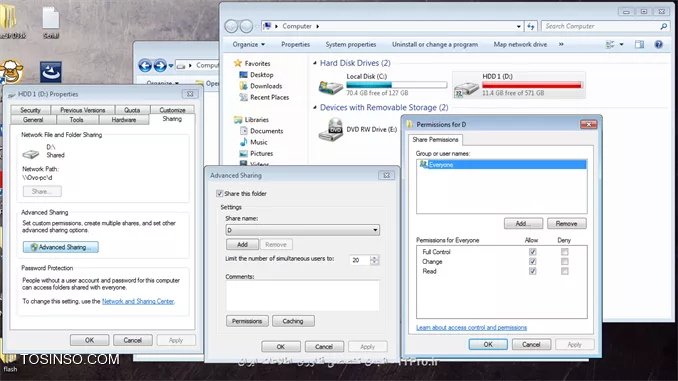Open Learn about access control and permissions
The height and width of the screenshot is (381, 678).
471,327
